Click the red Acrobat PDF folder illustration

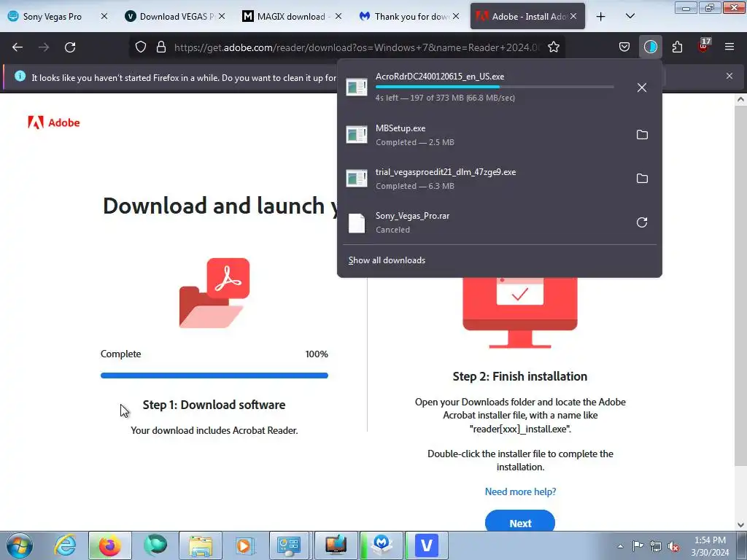[x=214, y=293]
